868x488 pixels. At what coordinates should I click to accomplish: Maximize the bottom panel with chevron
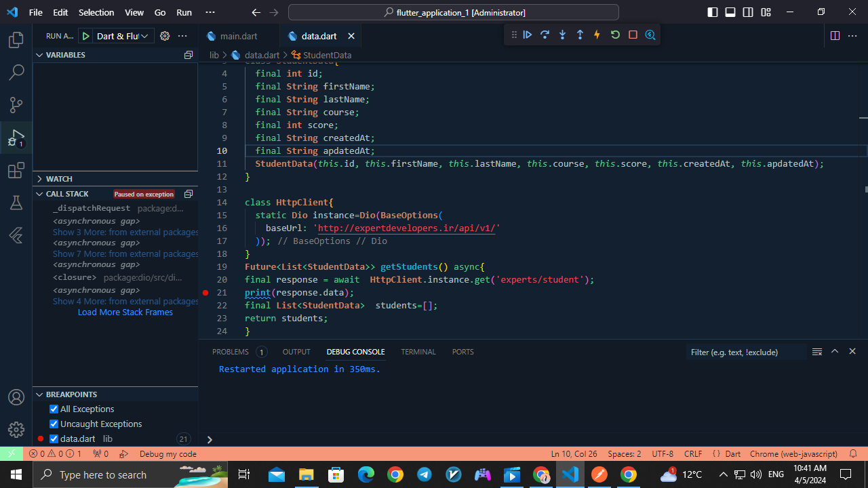835,351
